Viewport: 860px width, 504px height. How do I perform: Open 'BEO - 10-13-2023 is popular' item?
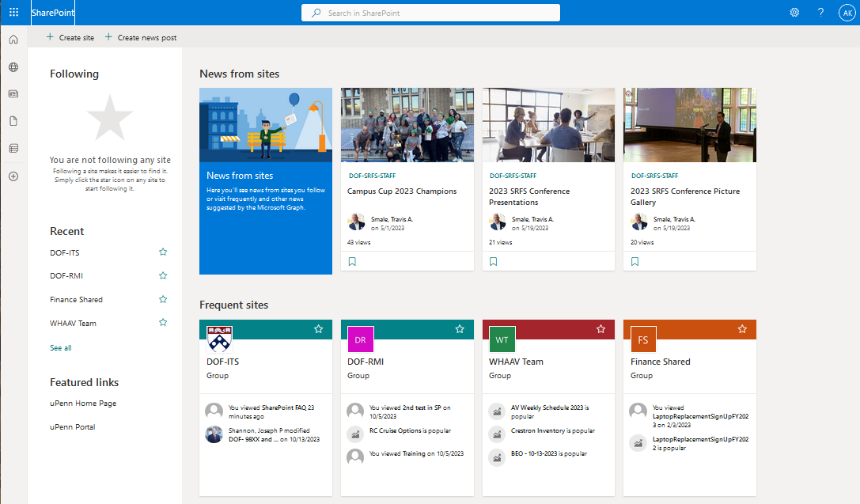coord(549,453)
